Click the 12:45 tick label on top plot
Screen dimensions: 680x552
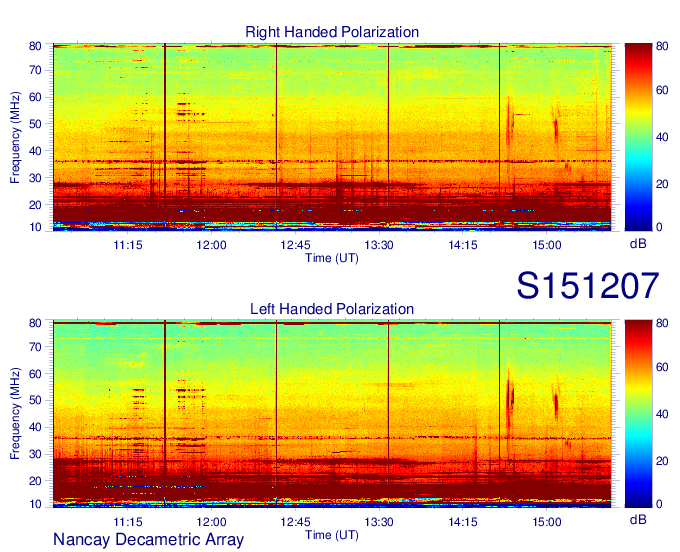point(295,245)
